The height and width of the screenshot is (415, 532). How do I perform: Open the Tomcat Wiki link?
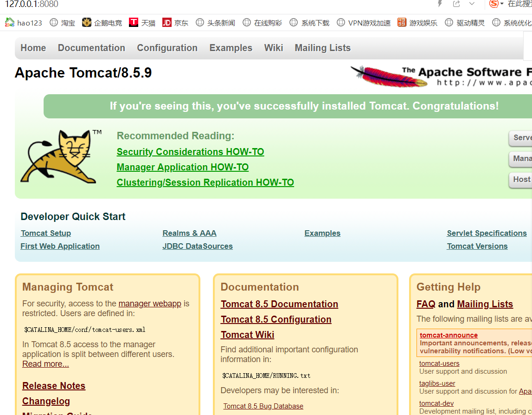248,335
